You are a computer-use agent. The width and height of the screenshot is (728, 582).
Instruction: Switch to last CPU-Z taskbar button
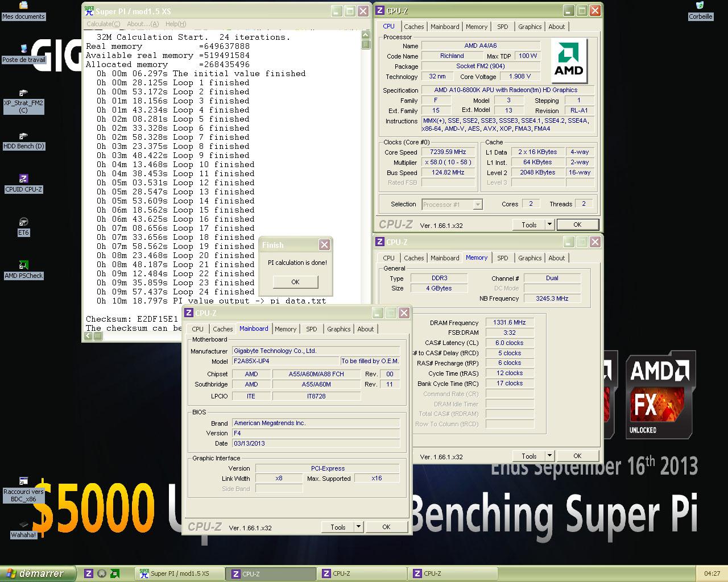452,573
